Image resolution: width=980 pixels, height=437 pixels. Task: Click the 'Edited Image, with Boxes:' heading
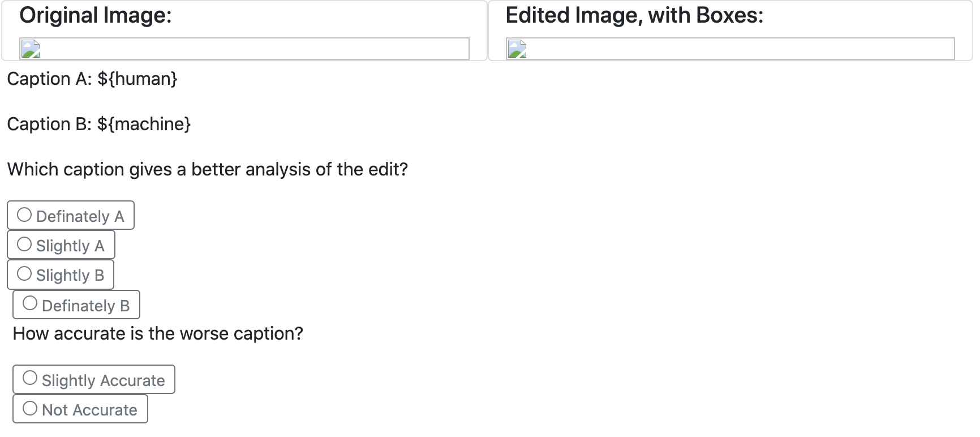coord(634,15)
